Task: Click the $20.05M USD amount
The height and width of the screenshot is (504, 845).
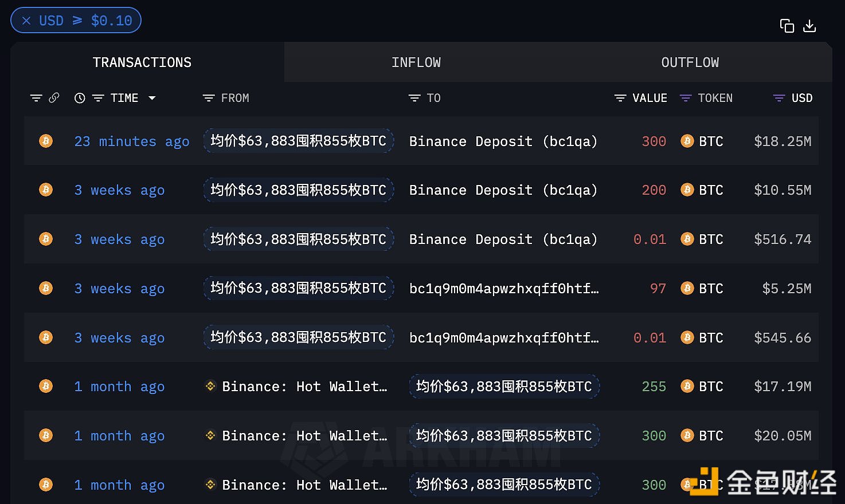Action: click(783, 436)
